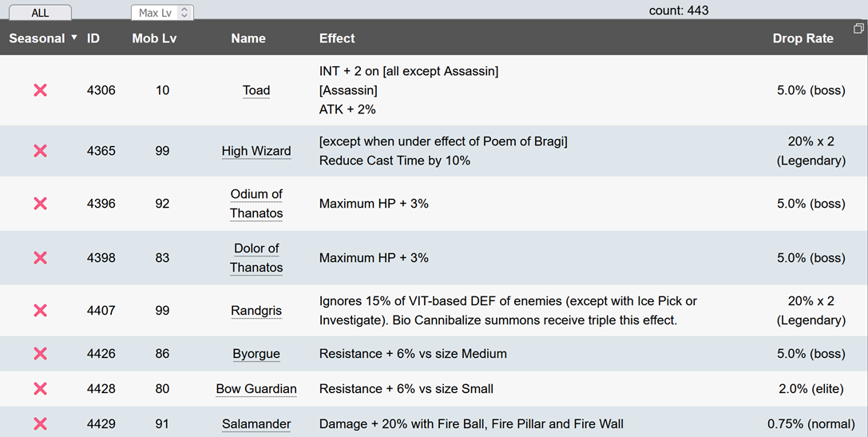Click the seasonal X icon in Randgris row
The image size is (868, 437).
click(x=40, y=311)
